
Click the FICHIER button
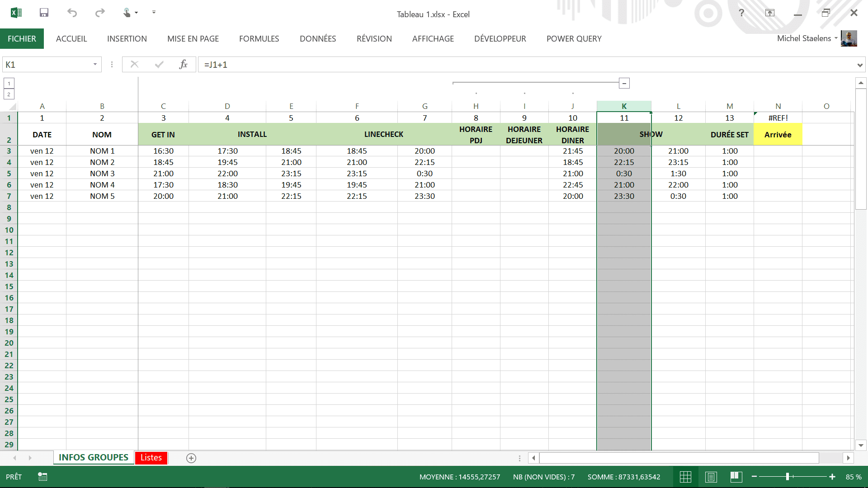[22, 39]
